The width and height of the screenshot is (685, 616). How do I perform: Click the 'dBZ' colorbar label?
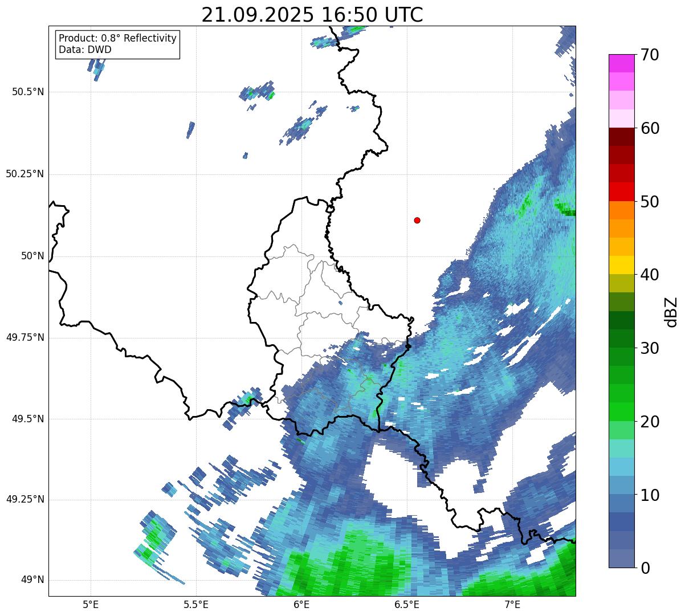(x=671, y=312)
